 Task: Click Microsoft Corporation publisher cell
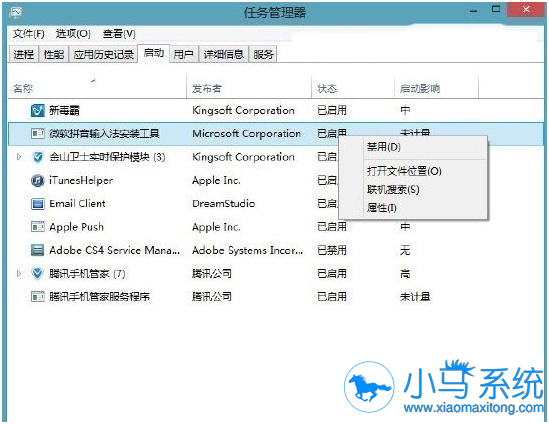[246, 133]
